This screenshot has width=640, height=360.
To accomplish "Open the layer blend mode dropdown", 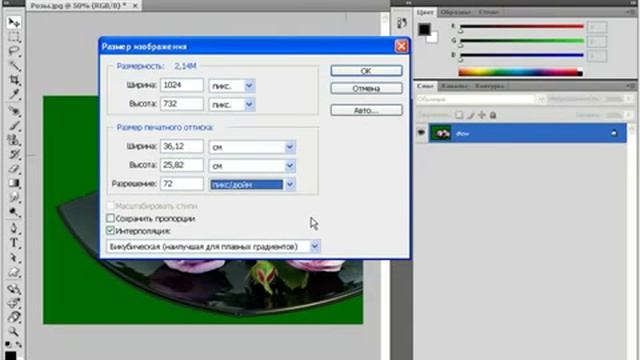I will pos(481,99).
